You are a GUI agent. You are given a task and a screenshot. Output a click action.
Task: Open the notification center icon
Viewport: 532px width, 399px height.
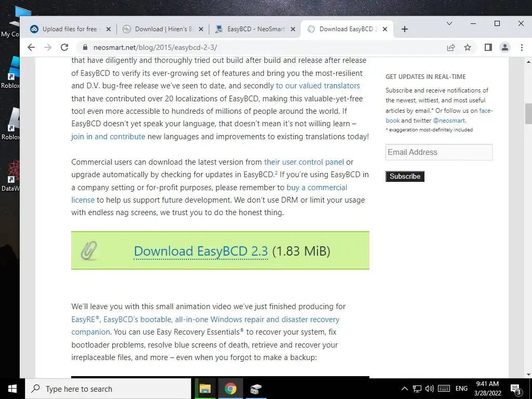coord(516,389)
